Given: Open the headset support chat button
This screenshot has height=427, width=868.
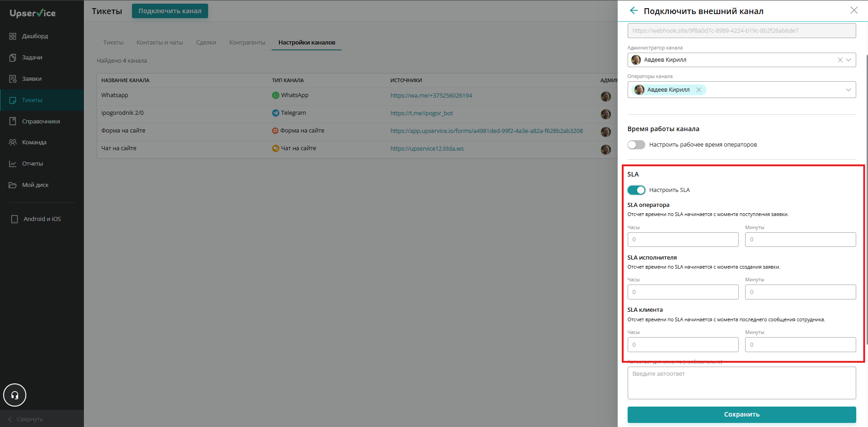Looking at the screenshot, I should (x=15, y=395).
